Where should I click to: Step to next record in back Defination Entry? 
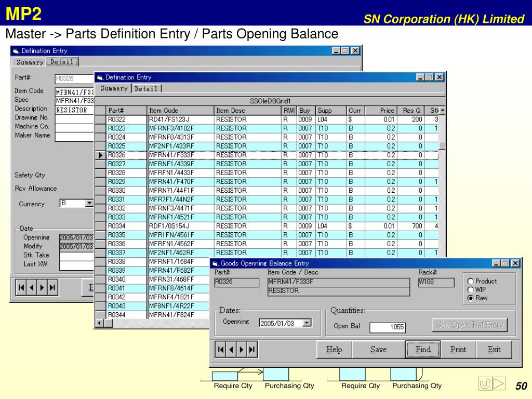(x=42, y=288)
